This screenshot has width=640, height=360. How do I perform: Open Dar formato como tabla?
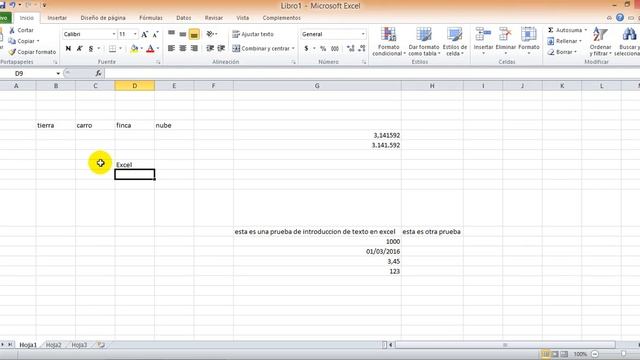click(424, 42)
